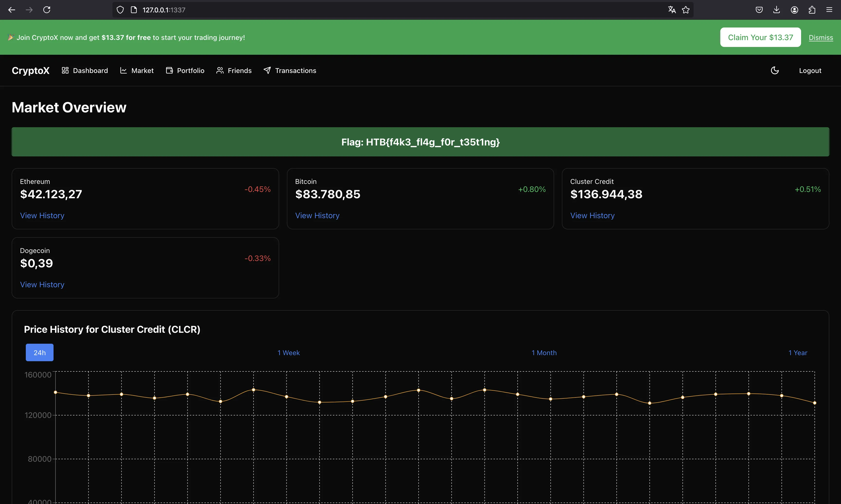The width and height of the screenshot is (841, 504).
Task: Click the 120000 y-axis label
Action: coord(38,415)
